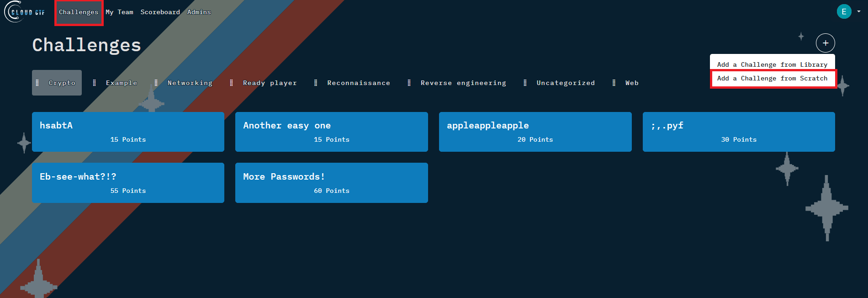This screenshot has width=868, height=298.
Task: Click the drag handle beside Reconnaissance
Action: click(x=316, y=83)
